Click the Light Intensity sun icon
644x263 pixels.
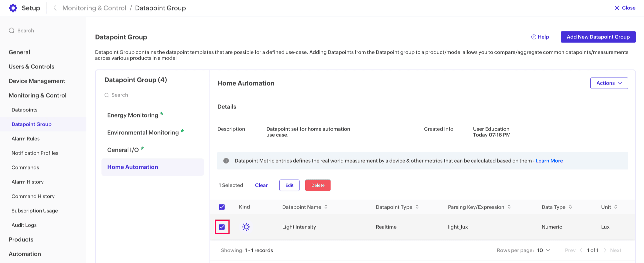point(246,227)
